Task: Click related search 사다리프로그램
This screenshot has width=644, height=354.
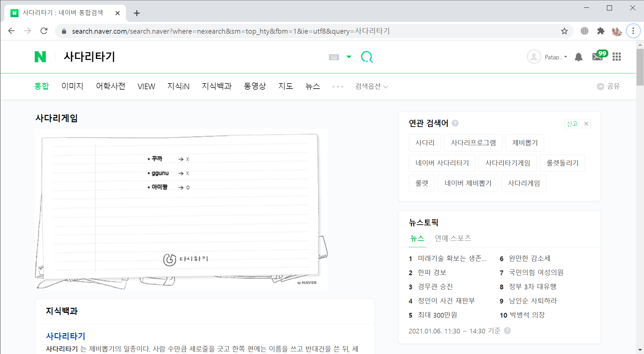Action: [473, 143]
